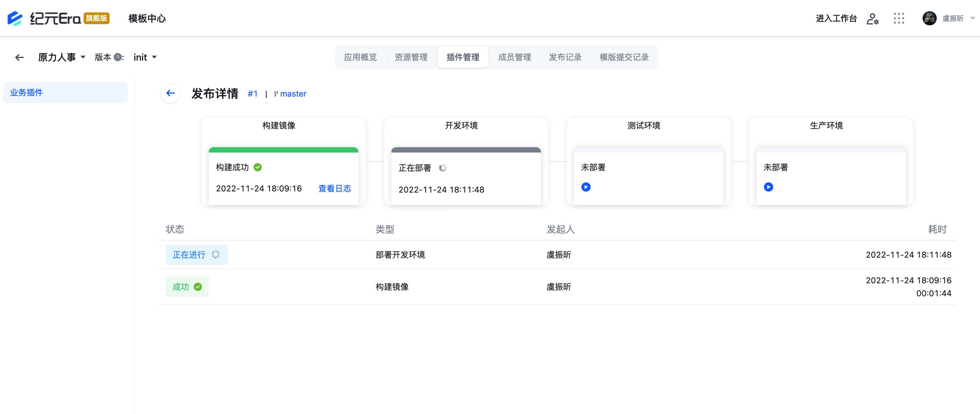The image size is (980, 414).
Task: Click the round back arrow beside 发布详情
Action: 170,93
